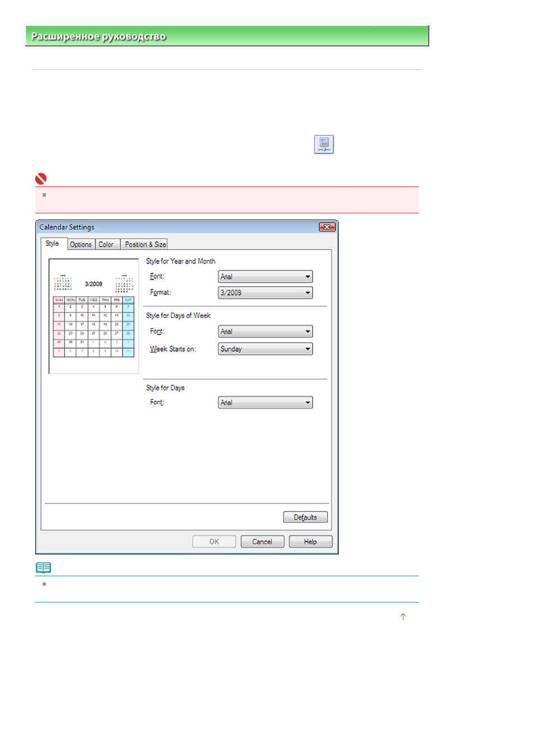Click the 'Week Starts on:' label
Image resolution: width=534 pixels, height=756 pixels.
173,349
